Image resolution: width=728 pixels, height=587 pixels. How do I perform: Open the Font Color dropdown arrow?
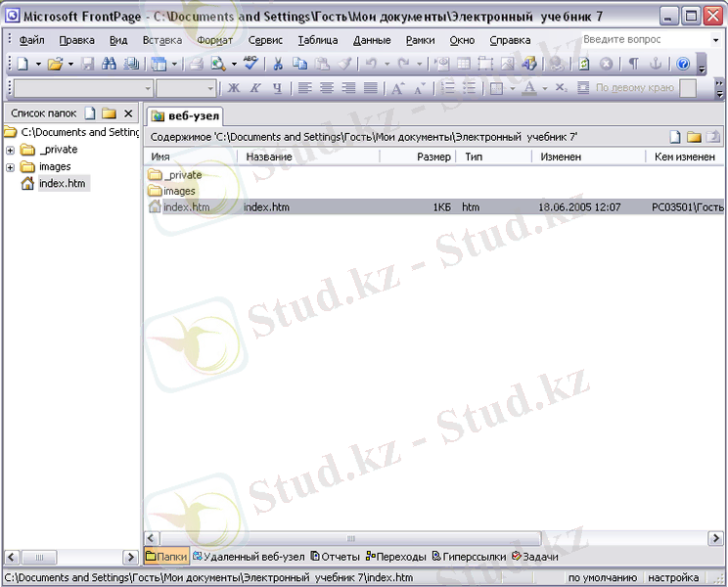tap(545, 88)
